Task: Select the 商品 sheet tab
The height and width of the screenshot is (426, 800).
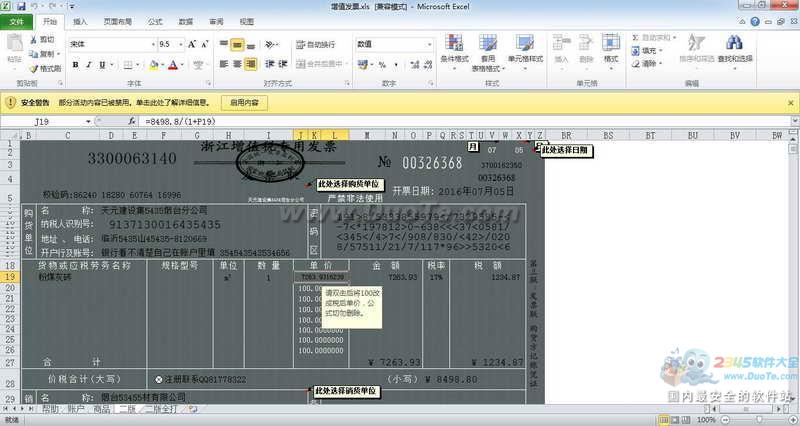Action: (101, 409)
